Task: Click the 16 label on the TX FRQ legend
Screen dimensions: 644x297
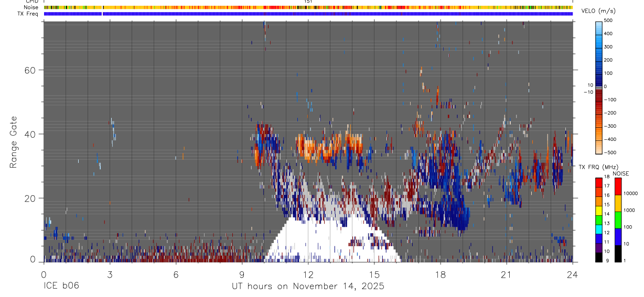Action: click(606, 195)
